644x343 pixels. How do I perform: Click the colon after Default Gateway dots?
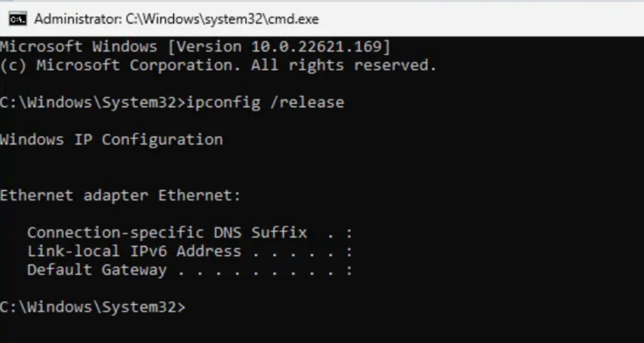(349, 270)
